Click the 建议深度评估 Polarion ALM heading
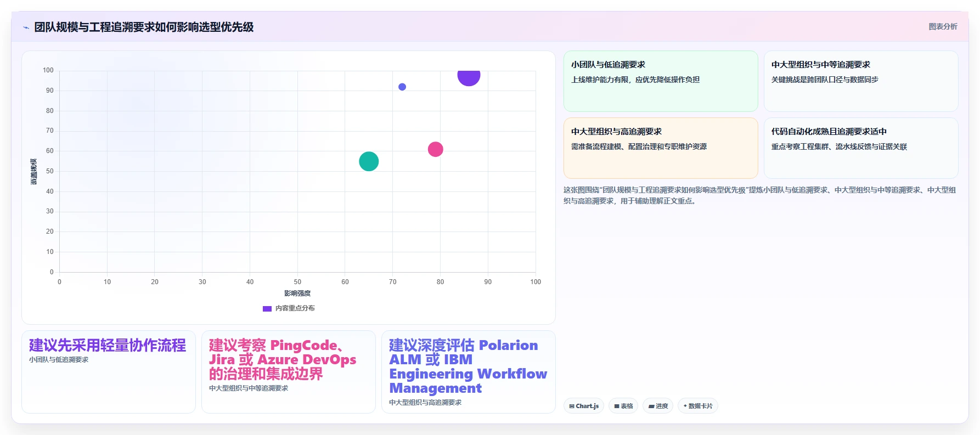This screenshot has width=980, height=435. point(468,366)
